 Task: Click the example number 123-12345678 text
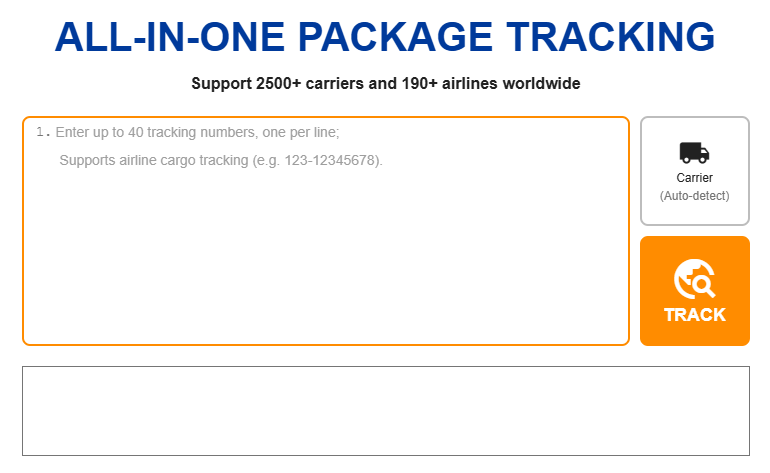click(331, 161)
